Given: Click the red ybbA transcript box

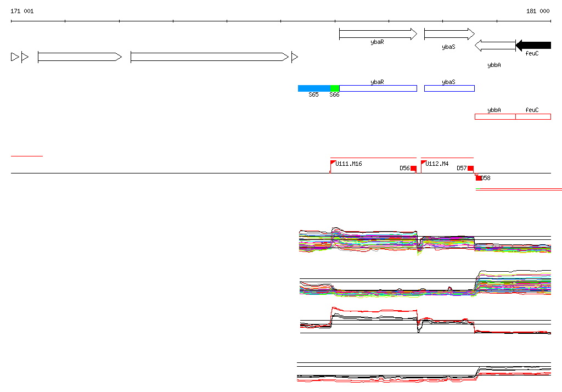Looking at the screenshot, I should click(x=496, y=116).
